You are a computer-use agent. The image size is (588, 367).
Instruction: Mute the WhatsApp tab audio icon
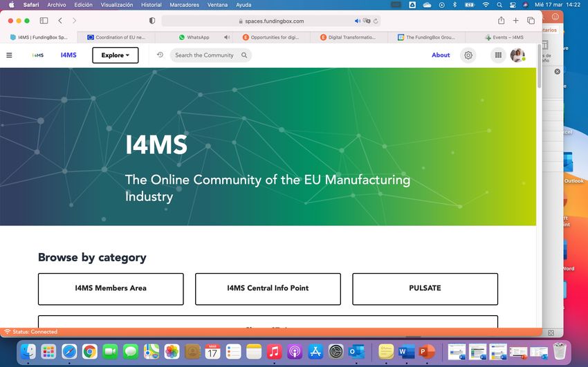tap(226, 37)
